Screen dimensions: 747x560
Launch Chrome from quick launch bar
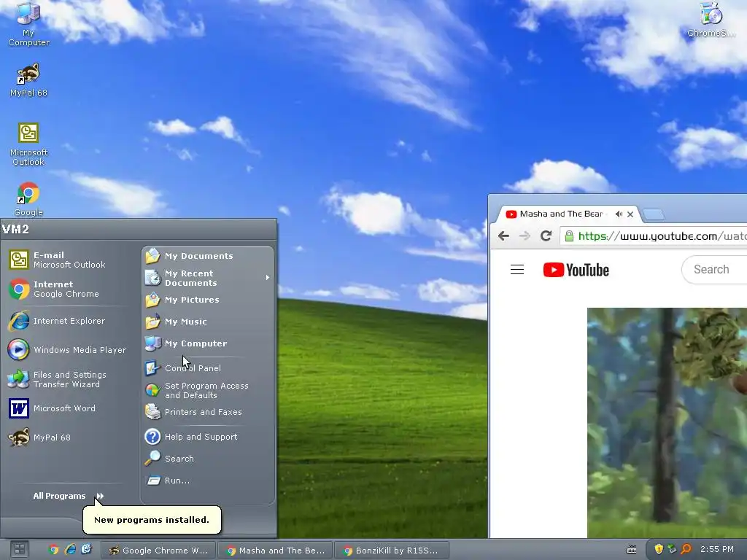(x=53, y=550)
